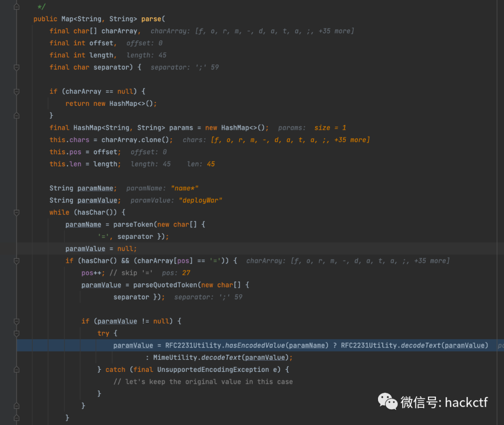Screen dimensions: 504x425
Task: Click fold marker beside the catch line
Action: 17,369
